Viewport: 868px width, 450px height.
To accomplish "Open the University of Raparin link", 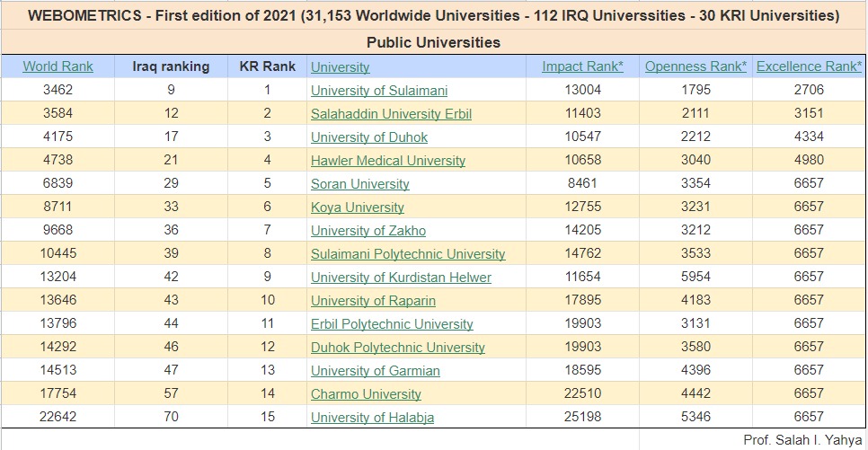I will click(x=373, y=300).
